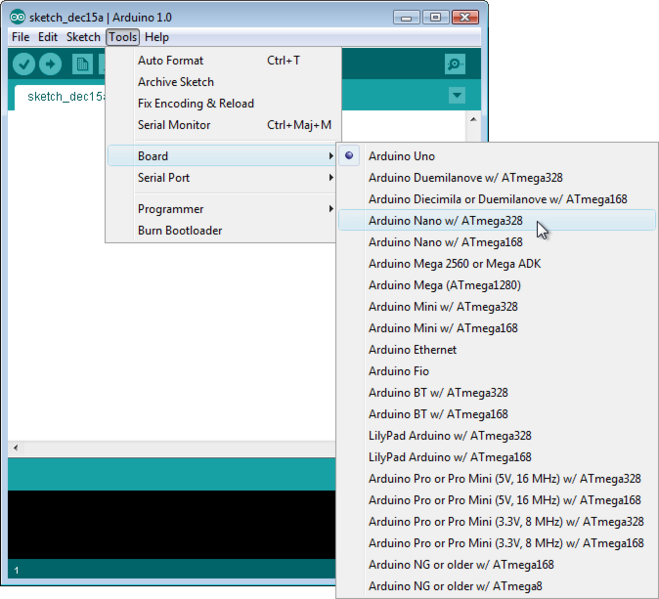Click the Upload arrow toolbar icon

click(50, 64)
